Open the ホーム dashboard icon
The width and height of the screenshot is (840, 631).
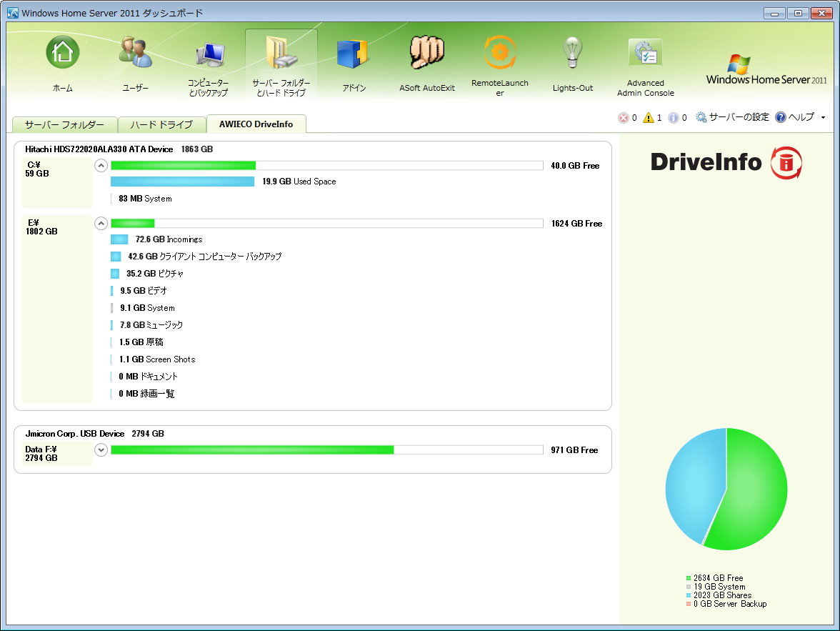(x=63, y=51)
